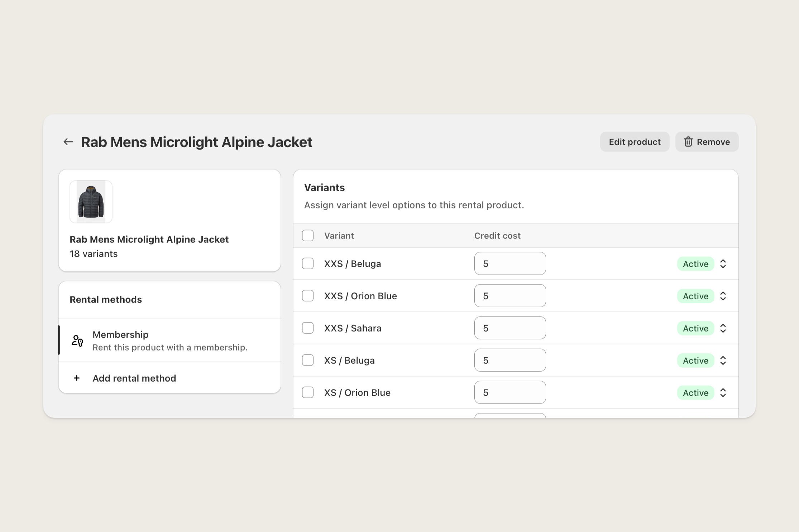This screenshot has width=799, height=532.
Task: Click the Variant column header
Action: [x=339, y=236]
